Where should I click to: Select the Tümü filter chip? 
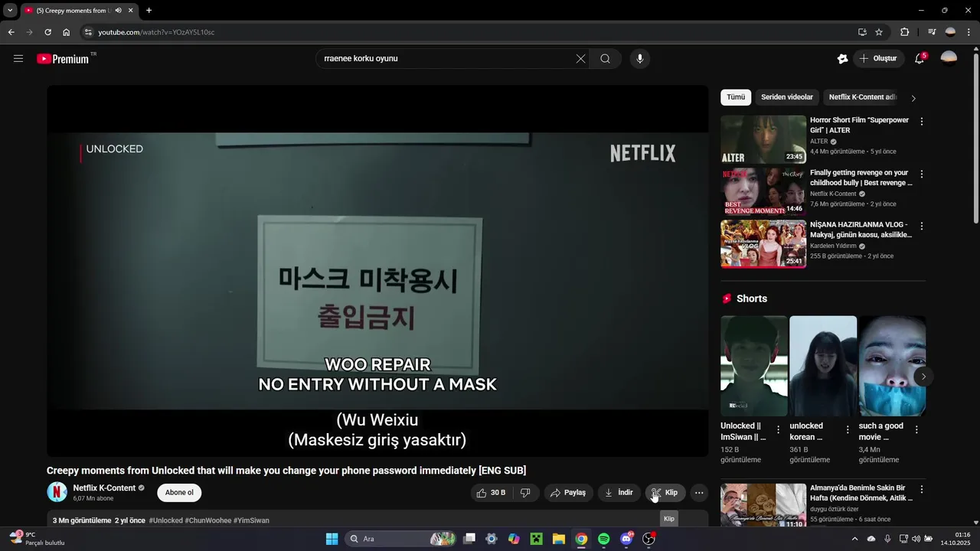point(736,97)
